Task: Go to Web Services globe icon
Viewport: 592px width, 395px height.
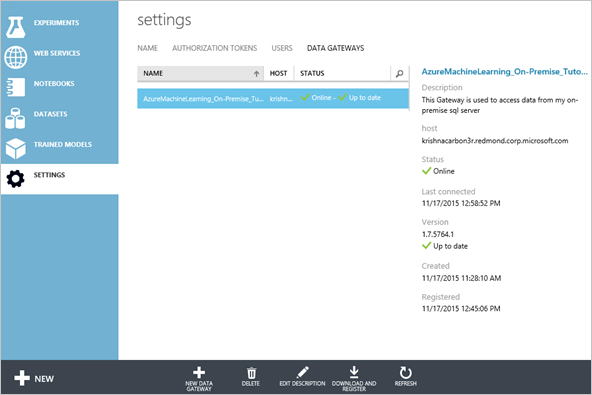Action: click(15, 57)
